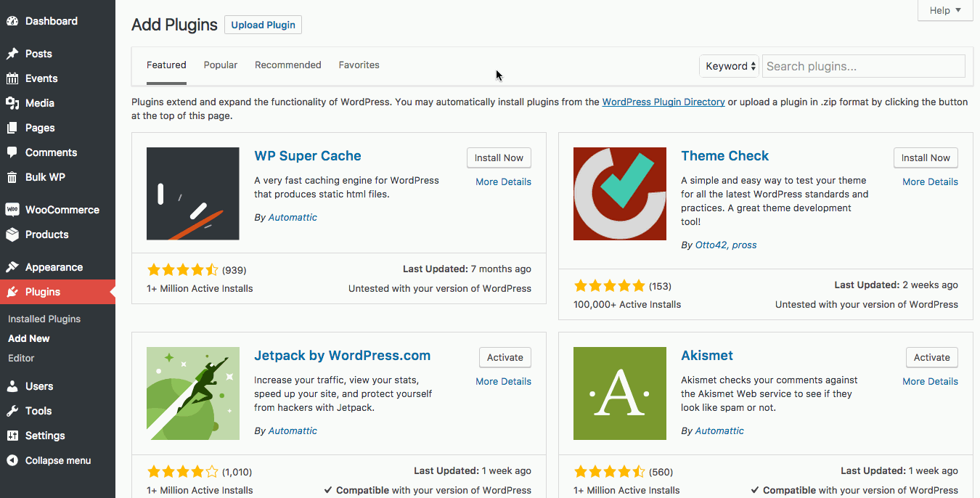Activate the Akismet plugin
Viewport: 980px width, 498px height.
pyautogui.click(x=932, y=357)
